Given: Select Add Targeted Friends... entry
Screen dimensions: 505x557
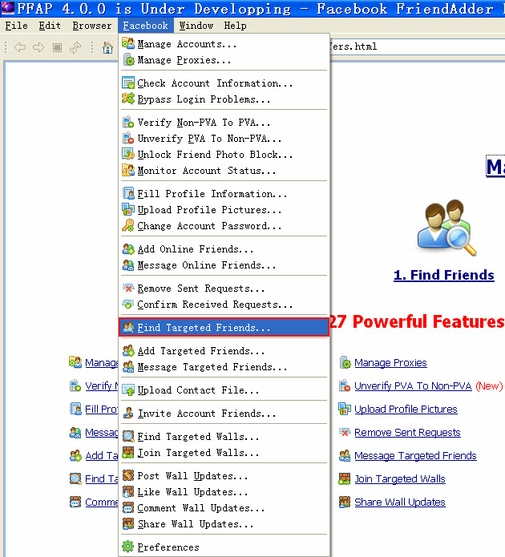Looking at the screenshot, I should (x=224, y=351).
